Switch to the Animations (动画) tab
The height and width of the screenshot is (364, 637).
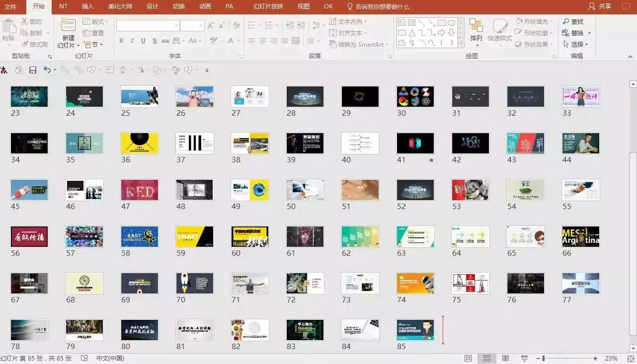click(205, 6)
